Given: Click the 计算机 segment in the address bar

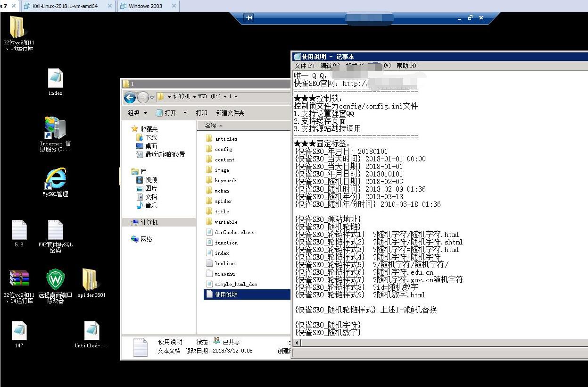Looking at the screenshot, I should click(181, 97).
